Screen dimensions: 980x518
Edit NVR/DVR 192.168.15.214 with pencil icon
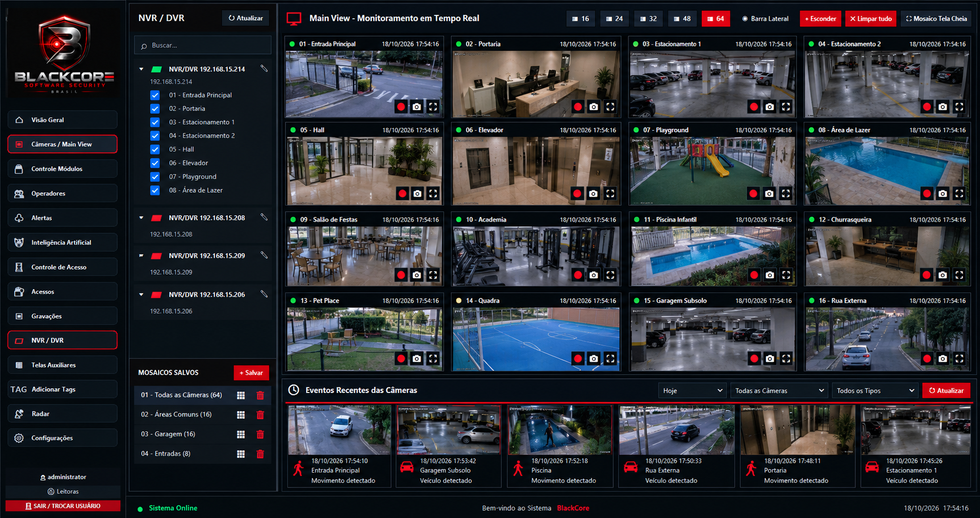tap(264, 68)
